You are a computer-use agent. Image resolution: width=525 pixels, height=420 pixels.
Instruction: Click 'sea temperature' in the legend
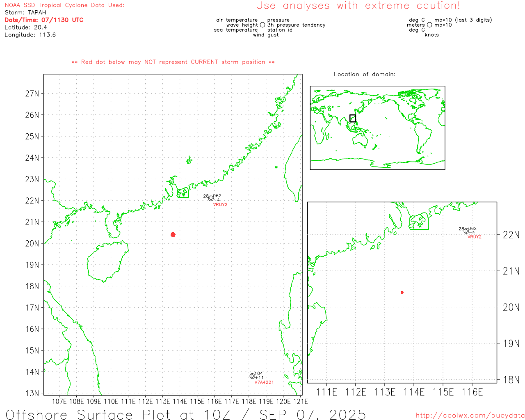click(236, 30)
